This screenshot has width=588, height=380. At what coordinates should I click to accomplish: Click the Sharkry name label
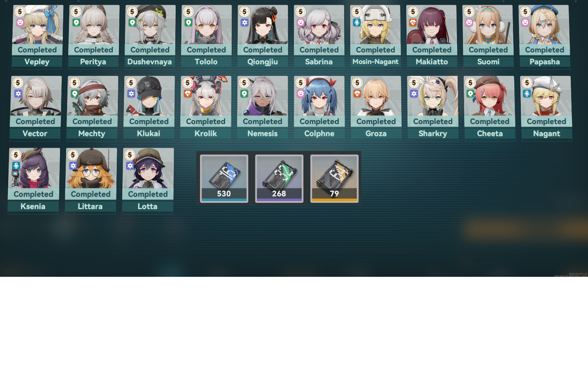coord(433,134)
